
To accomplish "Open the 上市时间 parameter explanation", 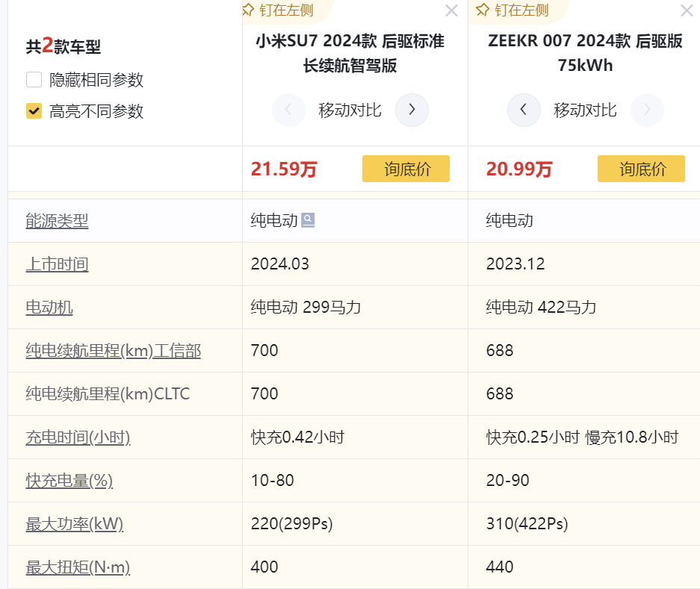I will (x=57, y=264).
